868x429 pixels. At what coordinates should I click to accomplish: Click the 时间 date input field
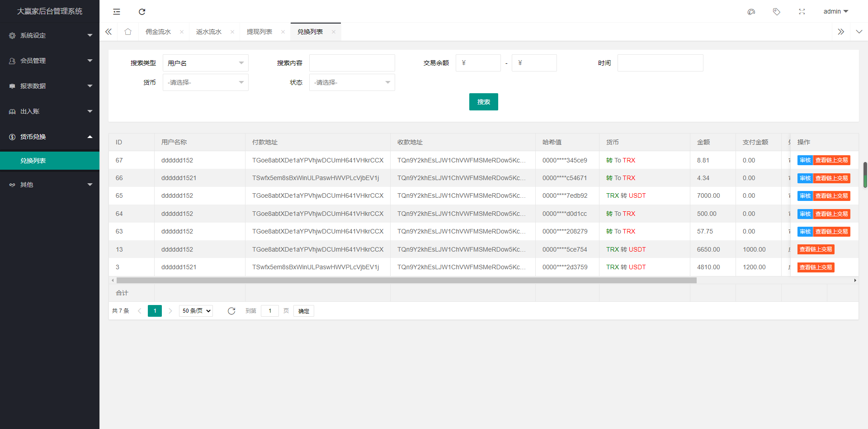[660, 63]
